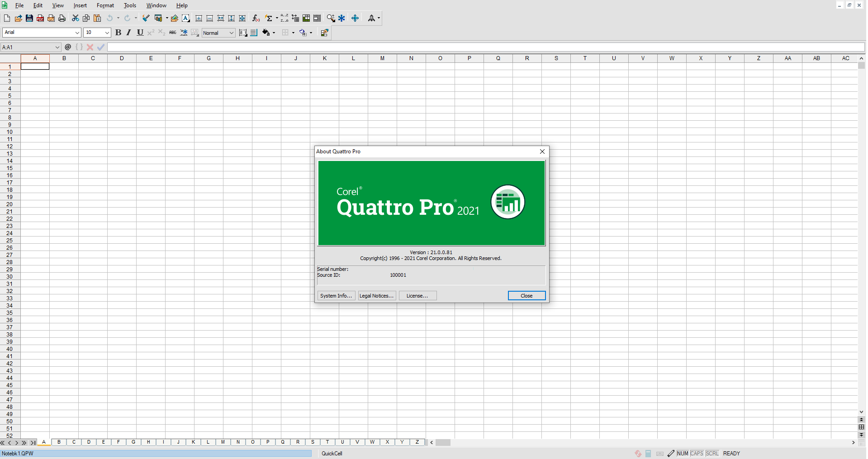Click the pencil icon in the status bar

tap(671, 454)
